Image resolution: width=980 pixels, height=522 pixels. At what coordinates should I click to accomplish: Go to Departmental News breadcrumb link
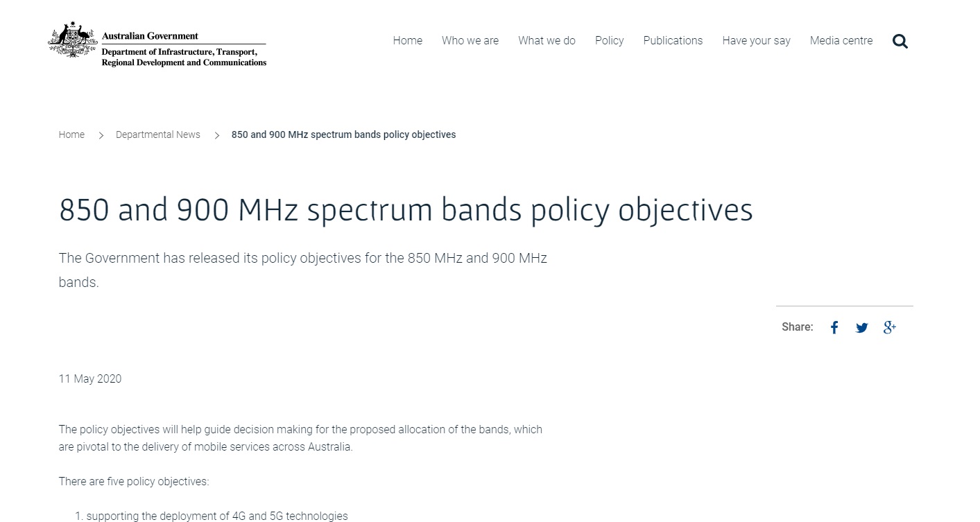coord(158,134)
